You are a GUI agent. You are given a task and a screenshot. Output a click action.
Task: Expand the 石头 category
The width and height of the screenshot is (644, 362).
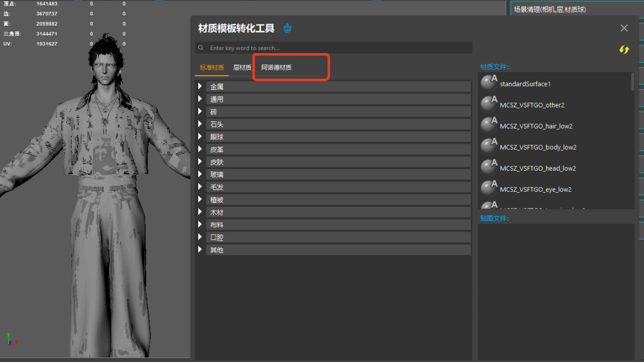(x=200, y=124)
